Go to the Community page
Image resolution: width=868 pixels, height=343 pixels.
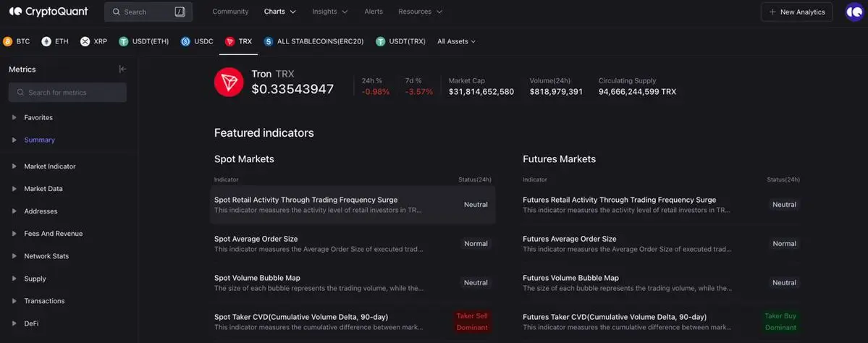pos(230,12)
